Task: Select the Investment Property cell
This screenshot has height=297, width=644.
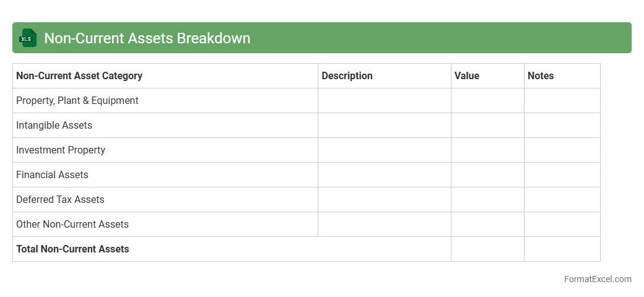Action: click(61, 150)
